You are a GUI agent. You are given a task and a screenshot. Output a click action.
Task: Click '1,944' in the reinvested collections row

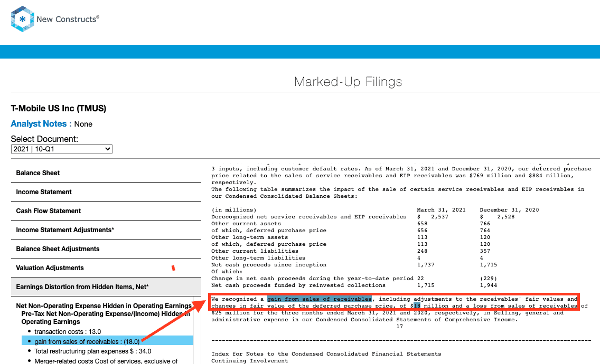(488, 285)
